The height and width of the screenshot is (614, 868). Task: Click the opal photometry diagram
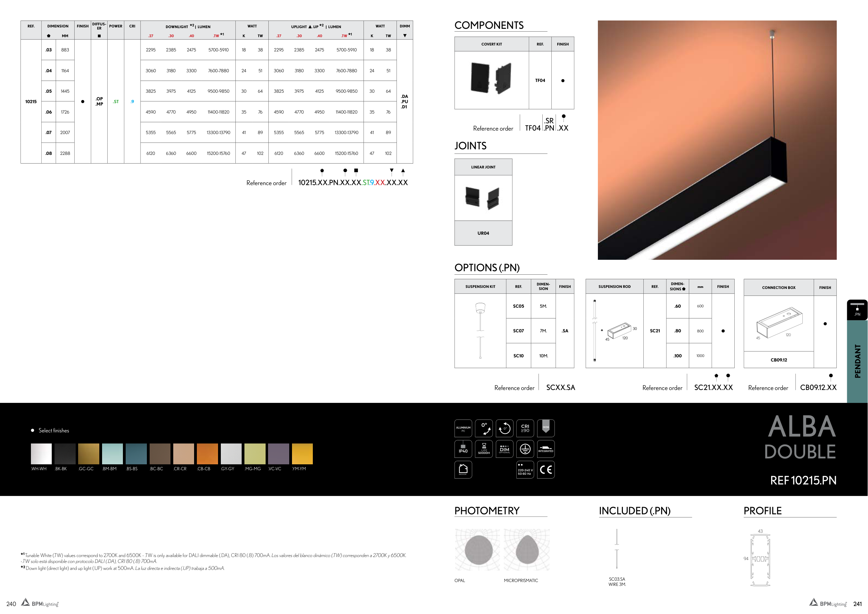477,550
